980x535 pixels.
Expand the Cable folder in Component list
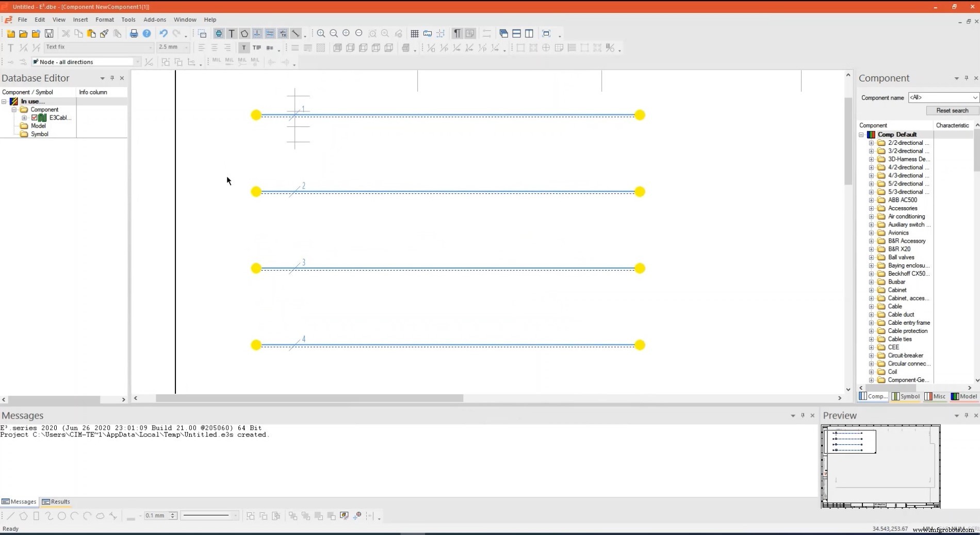(872, 306)
